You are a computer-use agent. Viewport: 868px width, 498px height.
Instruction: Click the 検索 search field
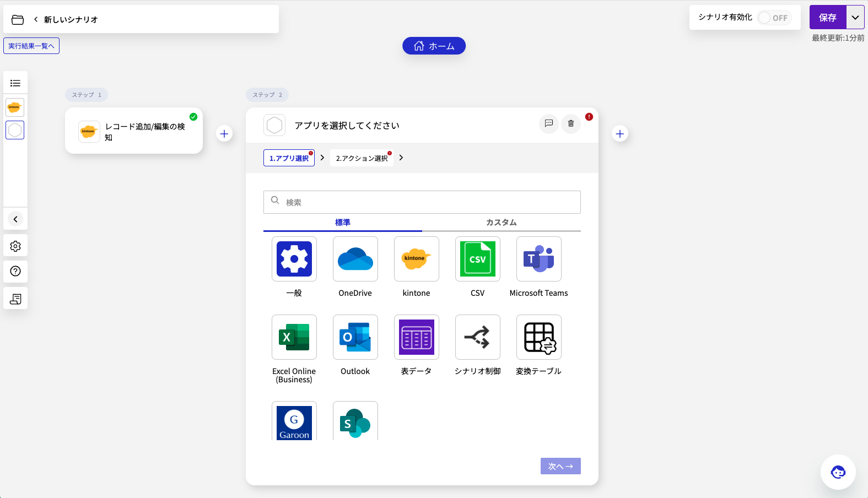430,202
